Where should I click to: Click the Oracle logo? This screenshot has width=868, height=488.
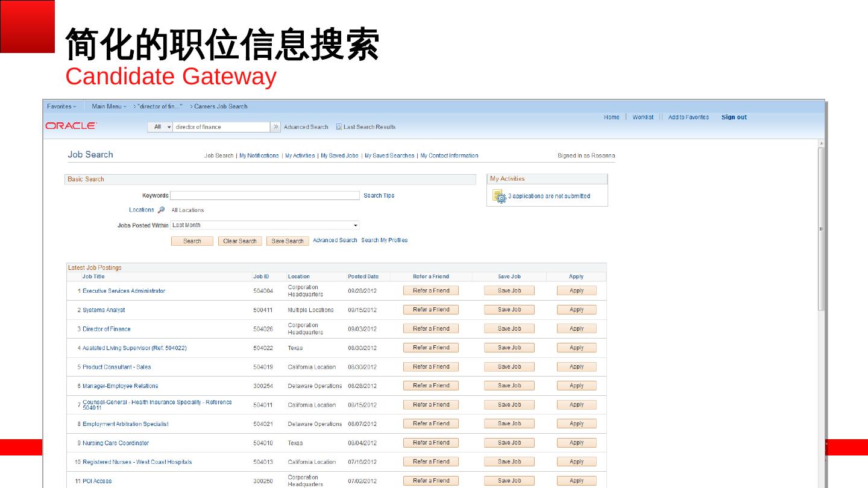point(71,126)
